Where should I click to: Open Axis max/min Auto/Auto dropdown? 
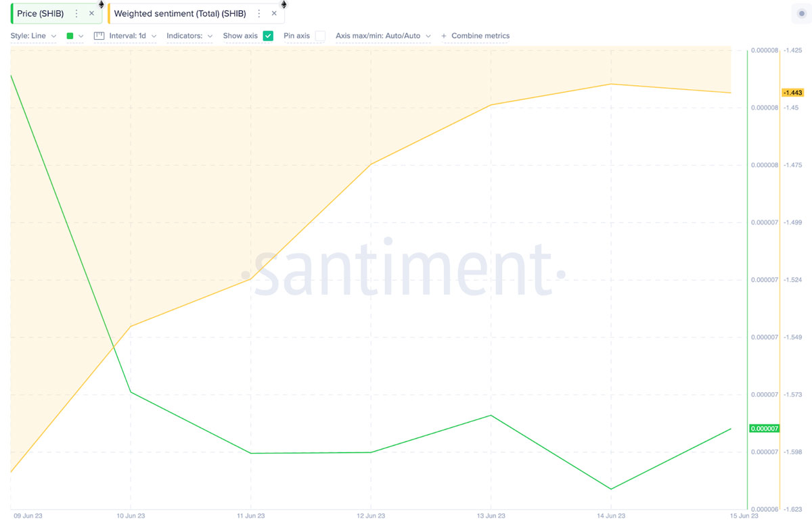coord(383,36)
